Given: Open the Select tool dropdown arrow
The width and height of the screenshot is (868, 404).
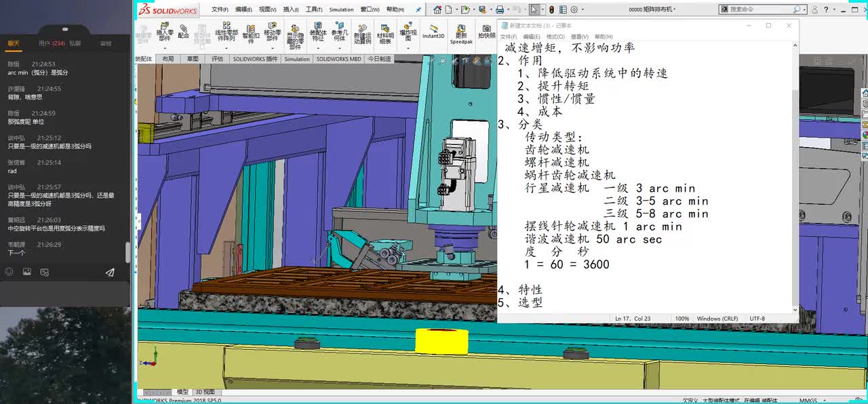Looking at the screenshot, I should click(x=542, y=9).
